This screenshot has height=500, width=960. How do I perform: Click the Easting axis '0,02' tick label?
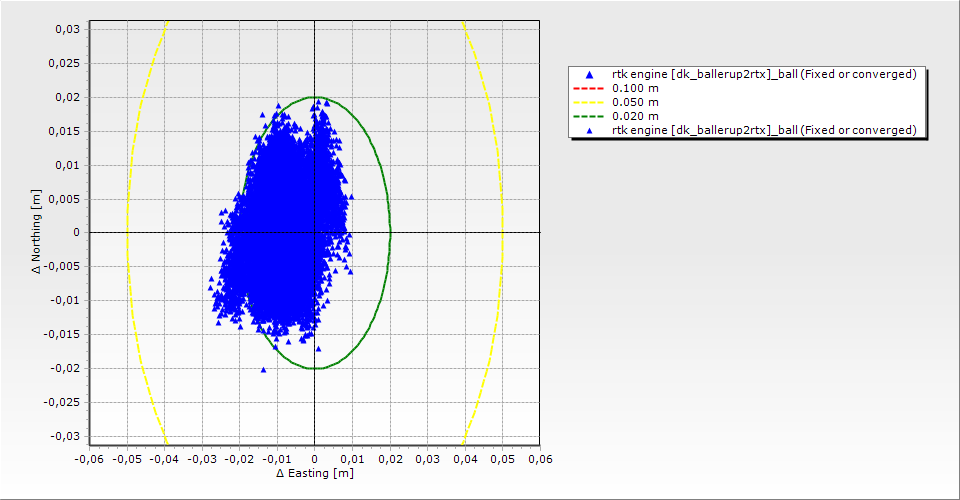[x=390, y=459]
